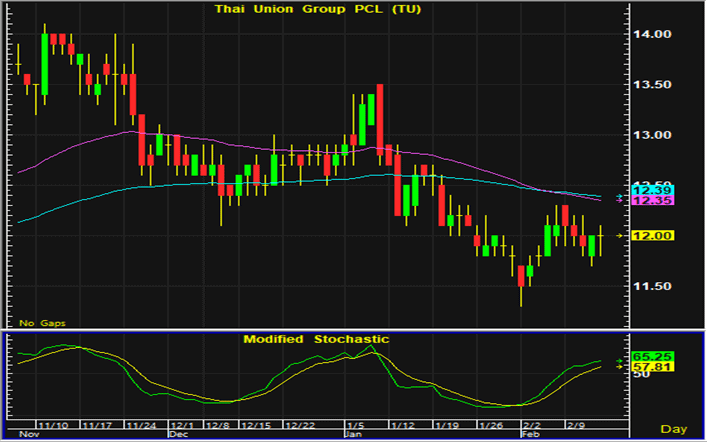Click the Modified Stochastic panel title

316,339
